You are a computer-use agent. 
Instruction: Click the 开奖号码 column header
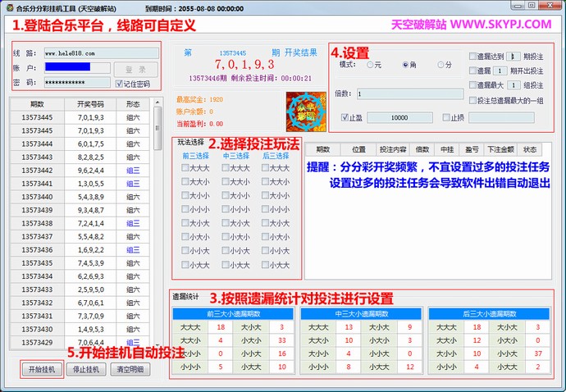click(x=90, y=104)
